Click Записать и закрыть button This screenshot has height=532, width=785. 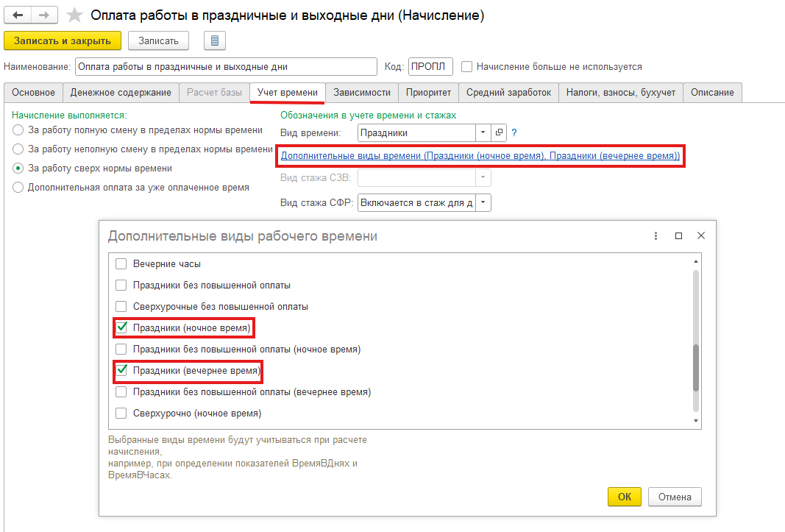[x=63, y=40]
